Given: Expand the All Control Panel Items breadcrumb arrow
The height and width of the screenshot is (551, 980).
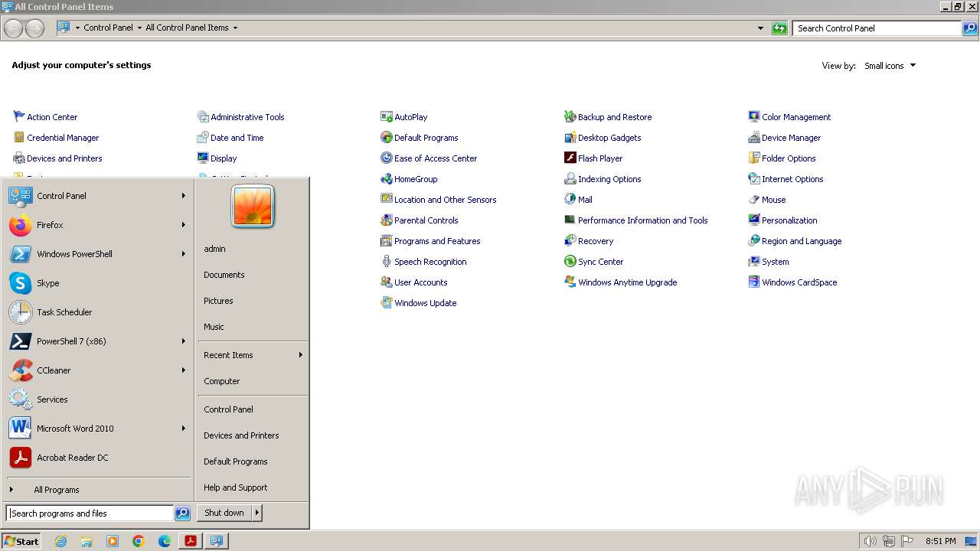Looking at the screenshot, I should click(x=235, y=28).
